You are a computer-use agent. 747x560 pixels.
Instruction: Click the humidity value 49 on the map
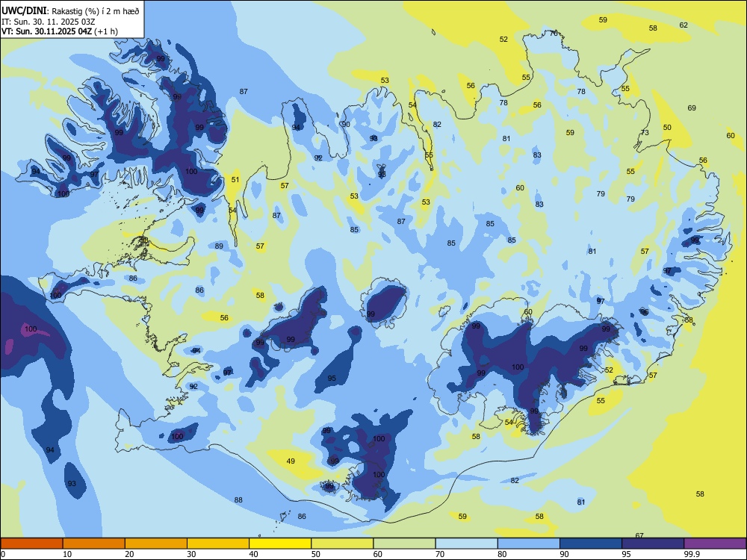tap(291, 461)
